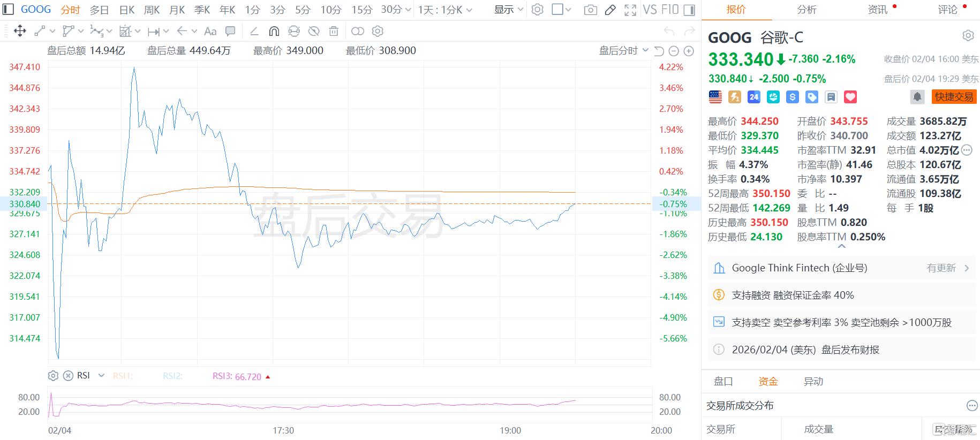The height and width of the screenshot is (440, 980).
Task: Click the camera screenshot icon
Action: tap(590, 10)
